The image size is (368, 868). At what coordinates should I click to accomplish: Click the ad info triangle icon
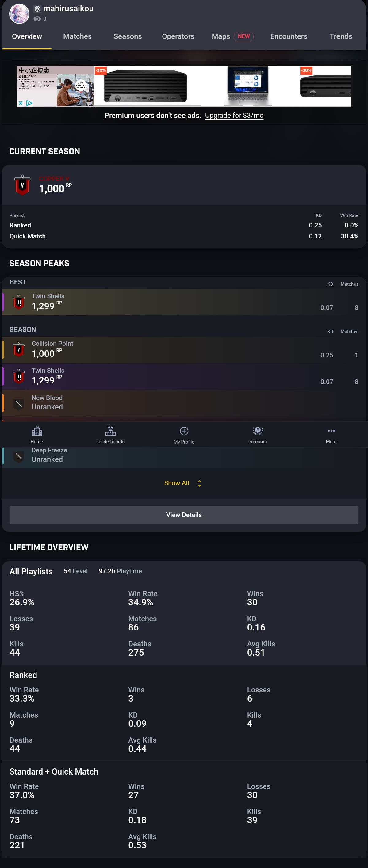pos(29,103)
